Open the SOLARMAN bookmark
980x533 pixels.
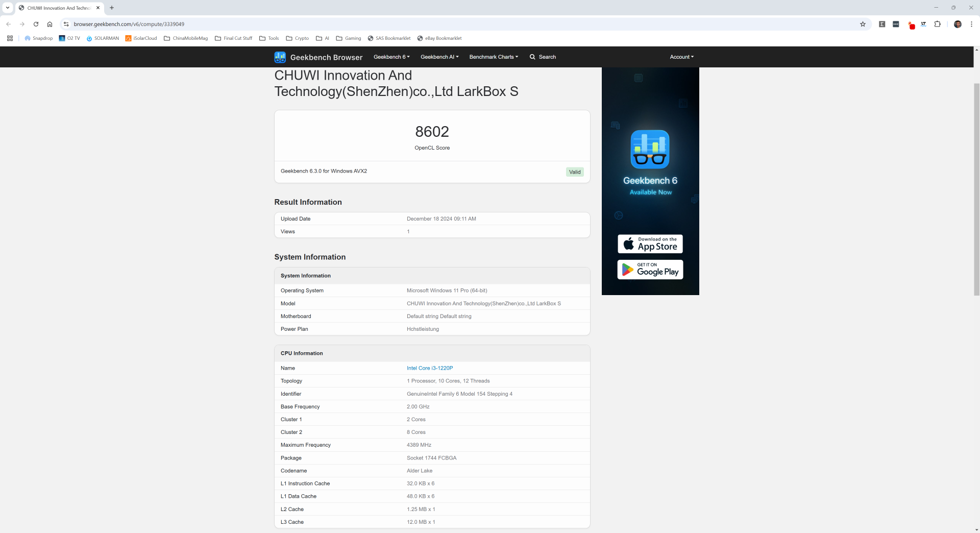point(103,38)
